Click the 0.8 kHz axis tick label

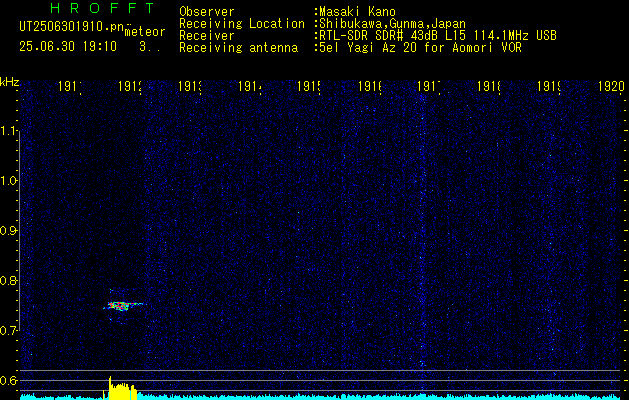click(9, 280)
